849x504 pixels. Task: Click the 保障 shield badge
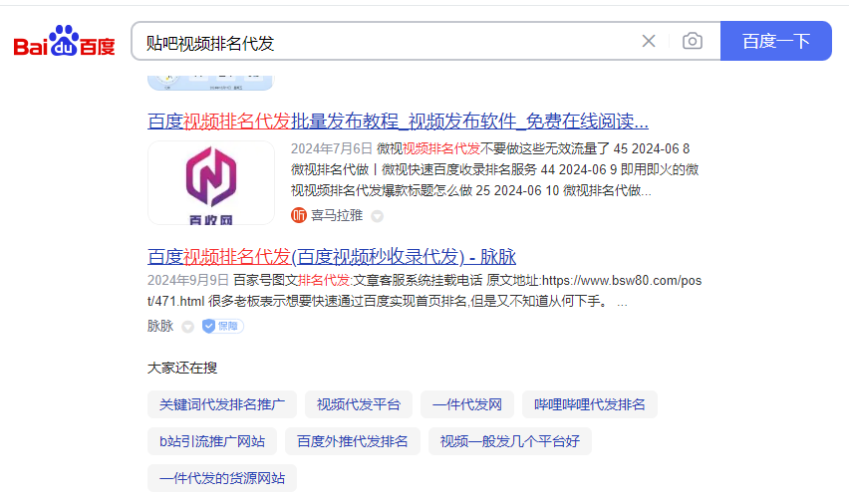click(x=222, y=326)
